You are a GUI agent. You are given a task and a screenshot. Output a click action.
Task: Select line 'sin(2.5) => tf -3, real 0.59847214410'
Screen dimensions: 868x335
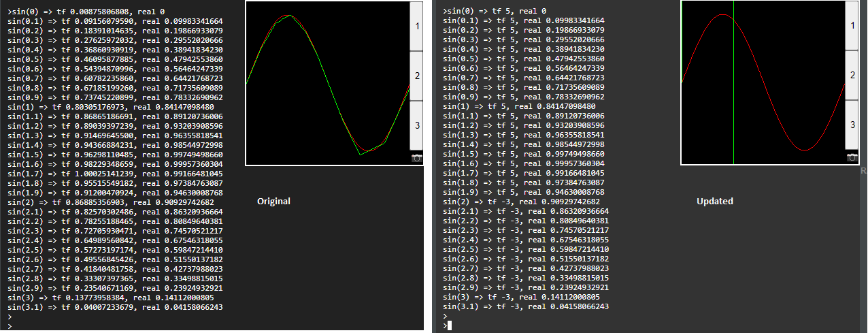[526, 250]
